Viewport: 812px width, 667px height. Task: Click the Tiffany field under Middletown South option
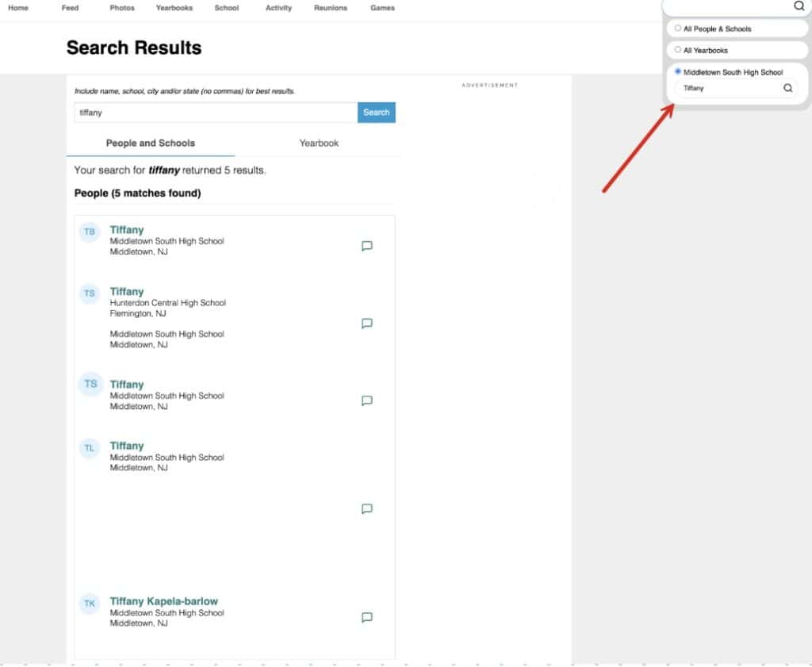click(726, 88)
